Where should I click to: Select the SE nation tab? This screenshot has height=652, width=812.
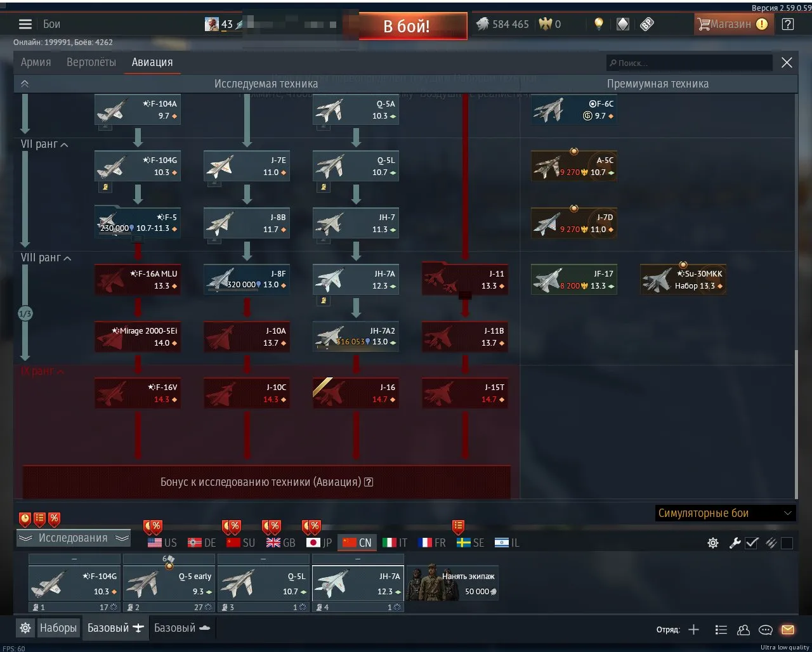click(471, 543)
